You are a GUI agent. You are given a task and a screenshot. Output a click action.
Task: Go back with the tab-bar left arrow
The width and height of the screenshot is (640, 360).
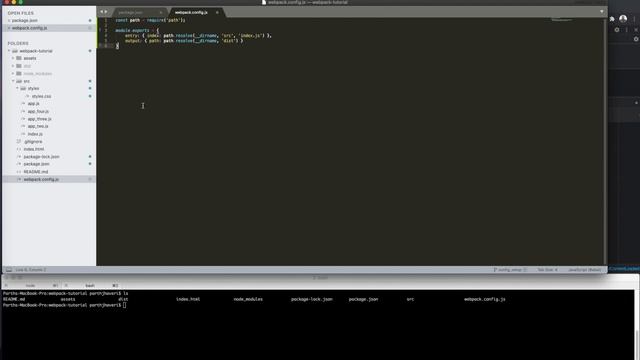pyautogui.click(x=102, y=12)
